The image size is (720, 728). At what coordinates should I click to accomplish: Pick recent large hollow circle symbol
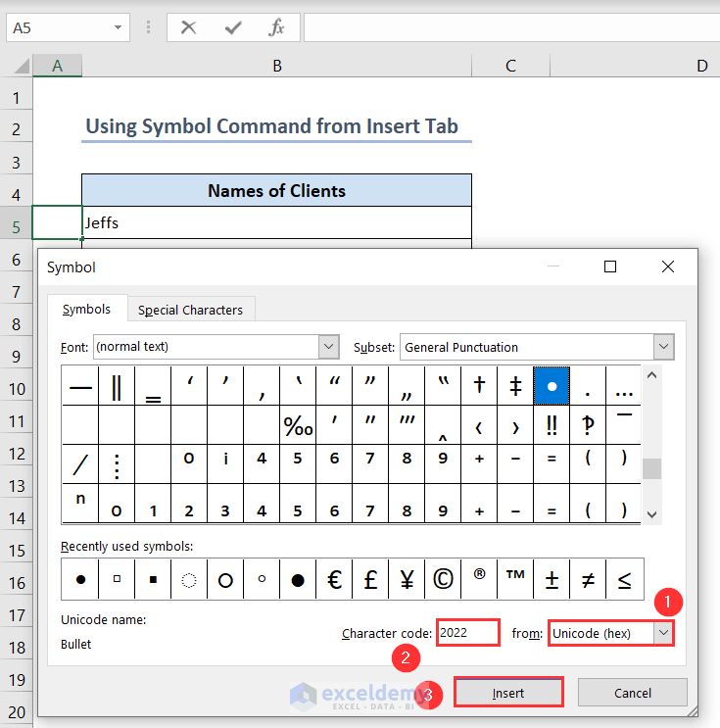point(225,579)
